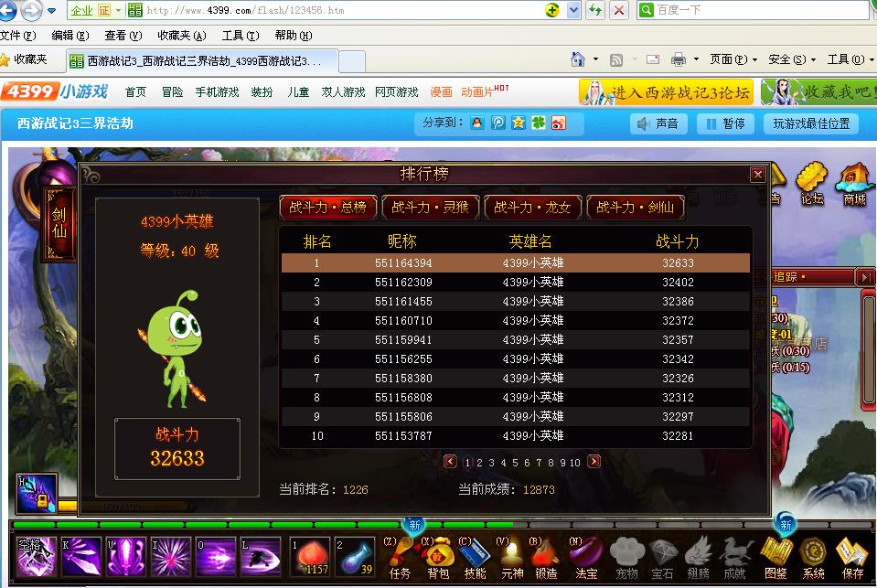Screen dimensions: 877x588
Task: Open the 商城 shop icon
Action: [854, 184]
